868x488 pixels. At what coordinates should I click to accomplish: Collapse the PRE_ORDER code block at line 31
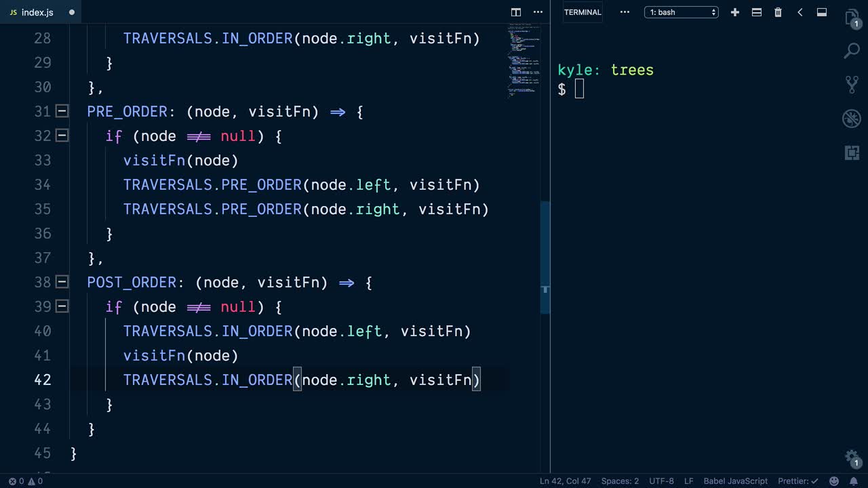click(62, 111)
